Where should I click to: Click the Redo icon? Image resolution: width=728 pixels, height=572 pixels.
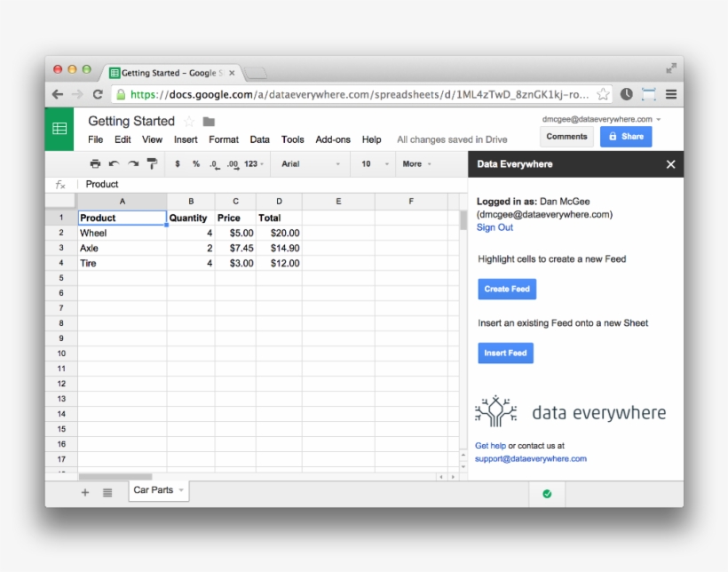point(133,163)
